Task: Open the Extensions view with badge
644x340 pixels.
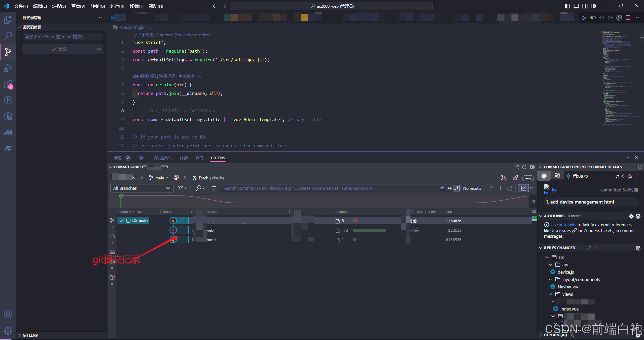Action: coord(8,84)
